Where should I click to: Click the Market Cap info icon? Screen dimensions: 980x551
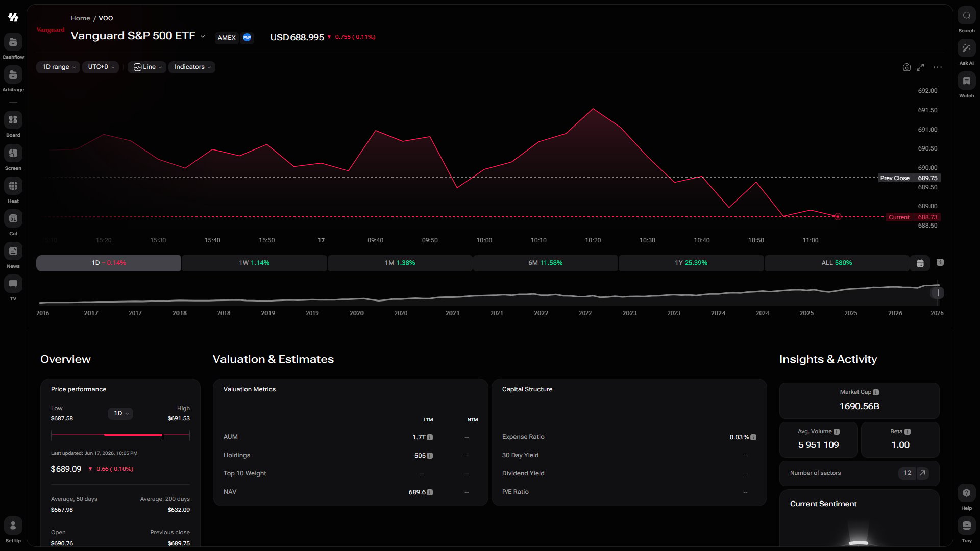click(876, 392)
